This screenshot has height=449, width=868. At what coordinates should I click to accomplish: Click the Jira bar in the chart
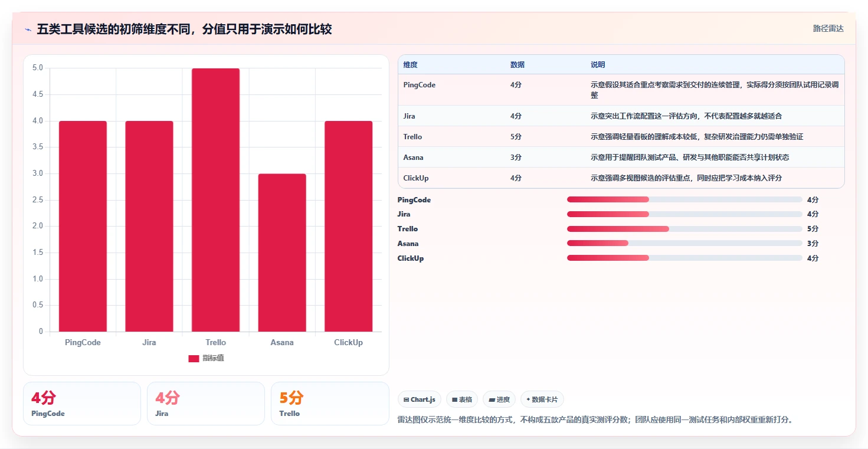click(x=149, y=226)
